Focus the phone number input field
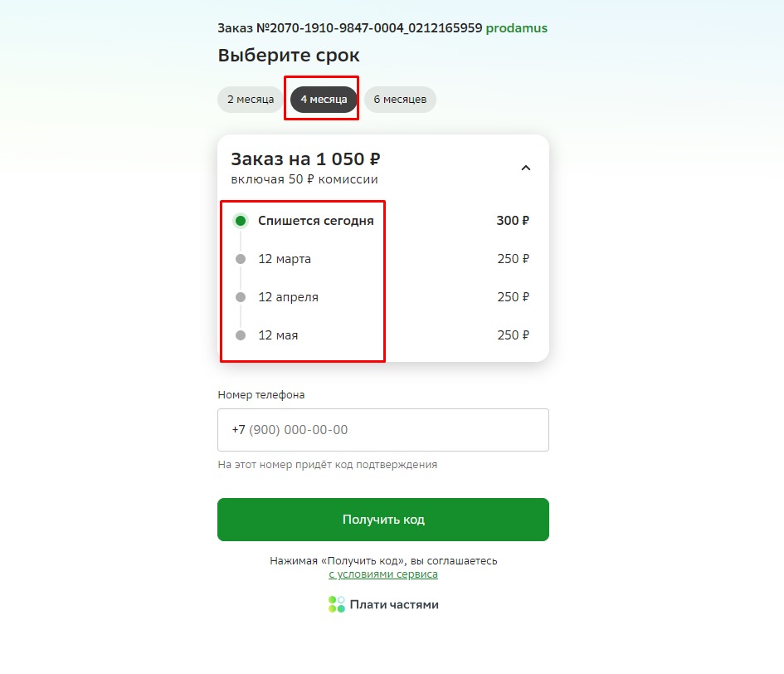Viewport: 784px width, 674px height. [383, 430]
